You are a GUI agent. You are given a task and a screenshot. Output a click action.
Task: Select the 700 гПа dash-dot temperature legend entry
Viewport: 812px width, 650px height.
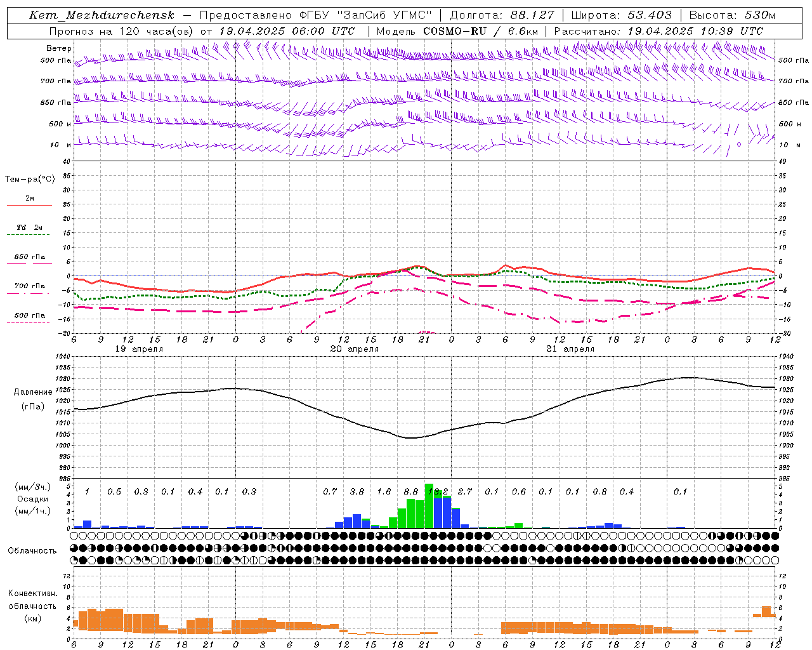coord(29,288)
